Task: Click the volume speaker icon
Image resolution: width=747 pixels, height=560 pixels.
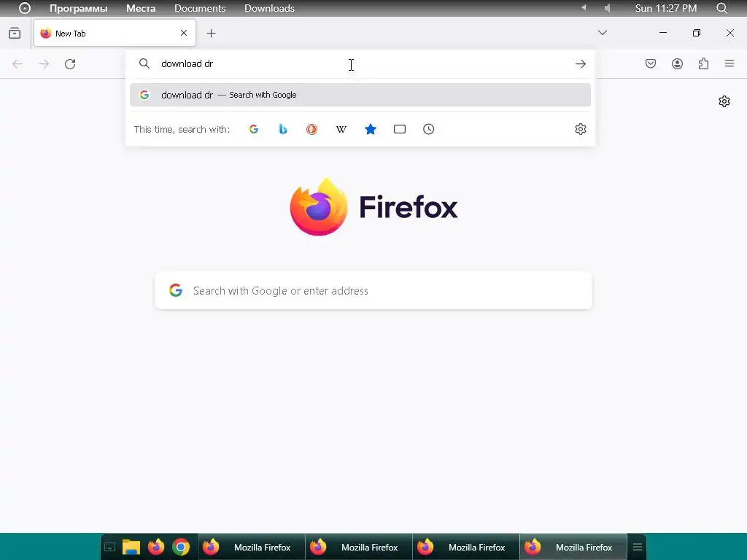Action: pyautogui.click(x=607, y=8)
